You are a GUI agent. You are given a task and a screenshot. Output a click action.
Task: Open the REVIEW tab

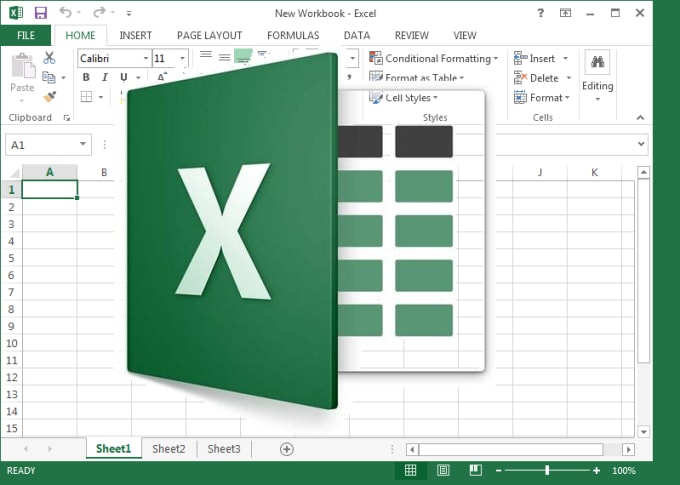(x=412, y=36)
